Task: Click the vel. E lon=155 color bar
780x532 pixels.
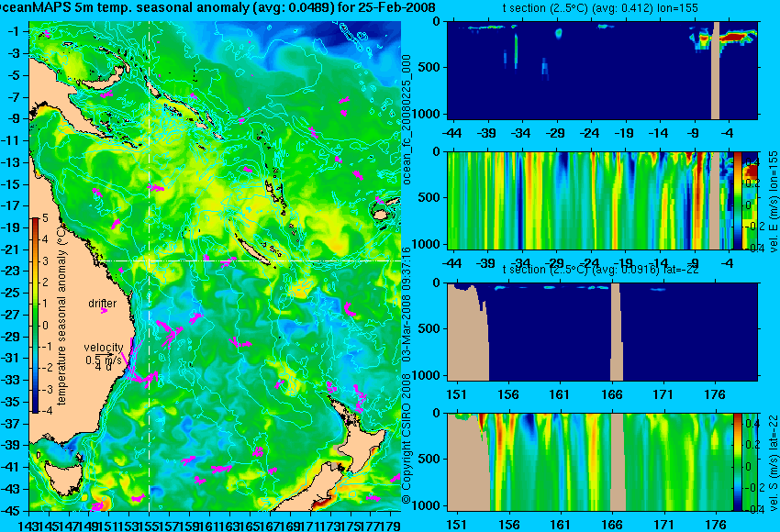Action: point(737,200)
